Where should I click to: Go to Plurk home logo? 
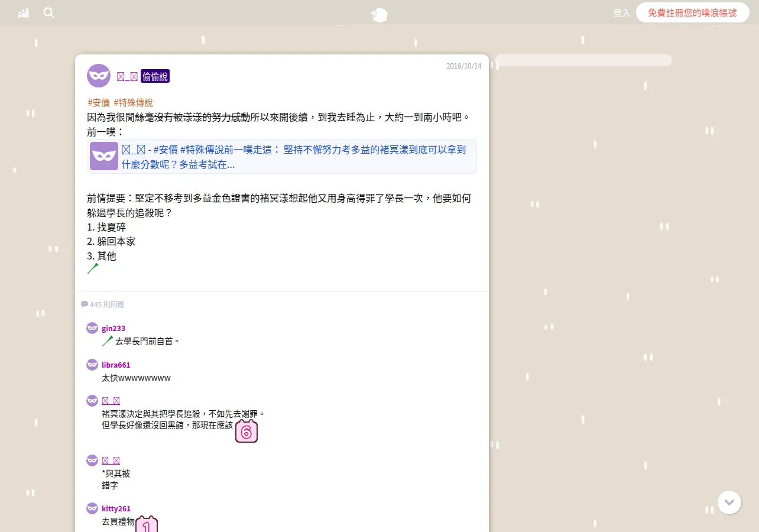[379, 15]
